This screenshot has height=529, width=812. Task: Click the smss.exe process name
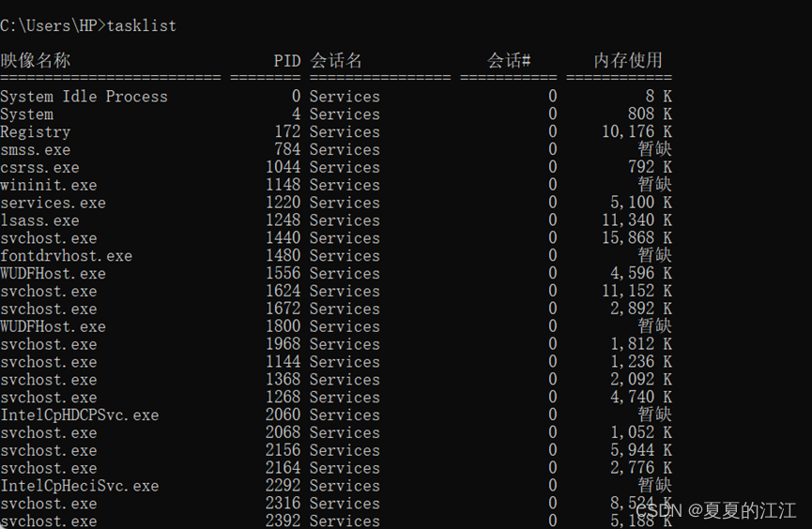coord(35,150)
